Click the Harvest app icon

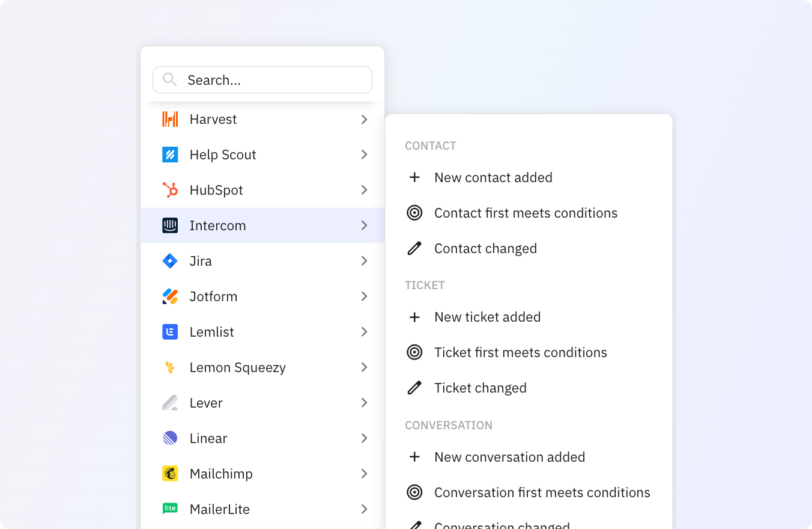tap(170, 119)
